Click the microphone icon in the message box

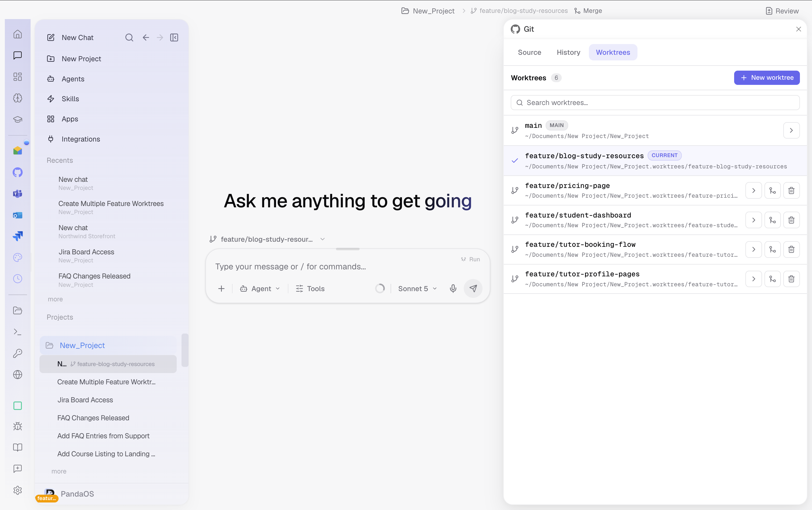(453, 288)
